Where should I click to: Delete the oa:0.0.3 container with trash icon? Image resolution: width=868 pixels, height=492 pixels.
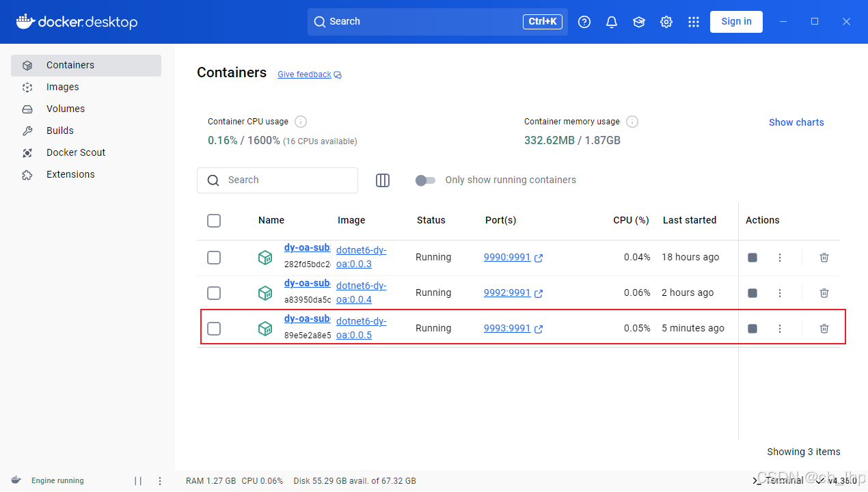[x=824, y=258]
